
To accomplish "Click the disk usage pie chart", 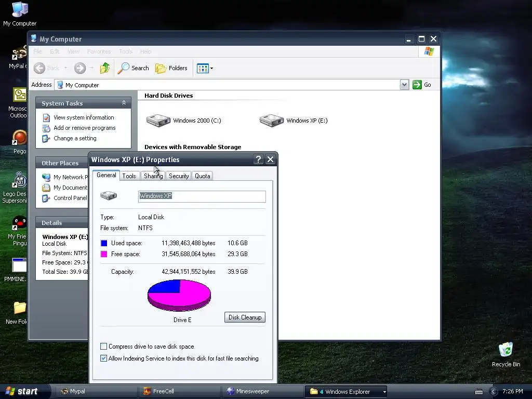I will click(x=179, y=295).
